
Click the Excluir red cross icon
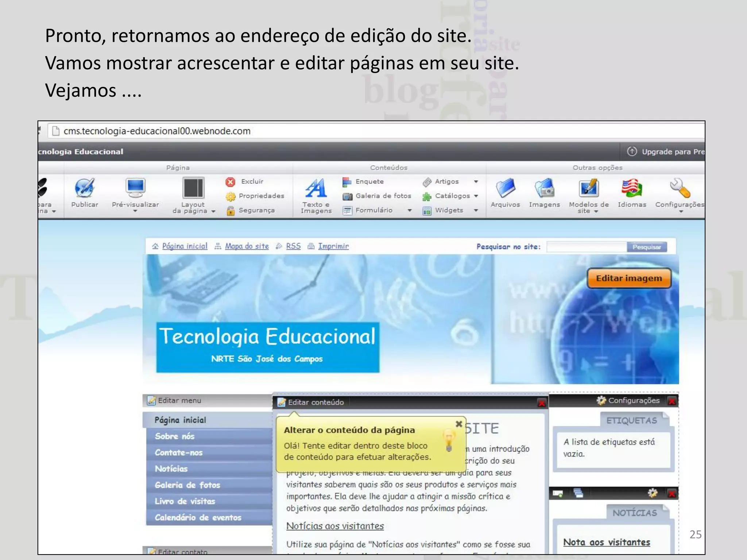pos(230,182)
